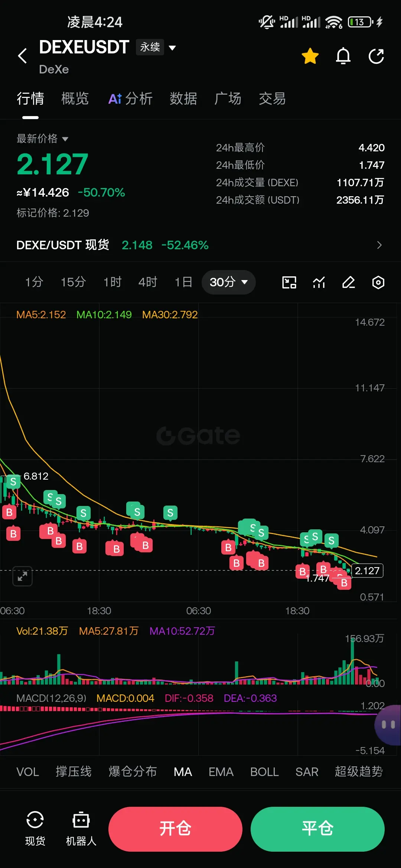The width and height of the screenshot is (401, 868).
Task: Tap the 标记价格: 2.129 text
Action: pyautogui.click(x=53, y=213)
